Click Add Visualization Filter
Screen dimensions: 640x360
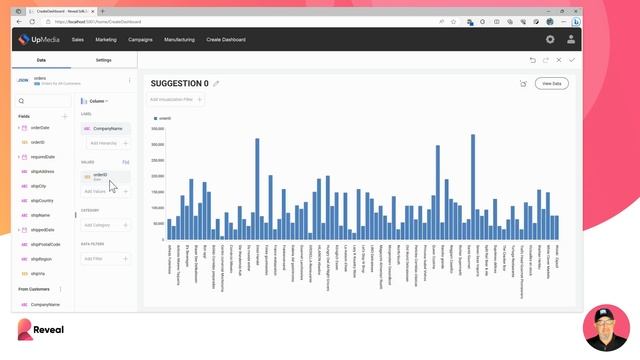pyautogui.click(x=176, y=99)
